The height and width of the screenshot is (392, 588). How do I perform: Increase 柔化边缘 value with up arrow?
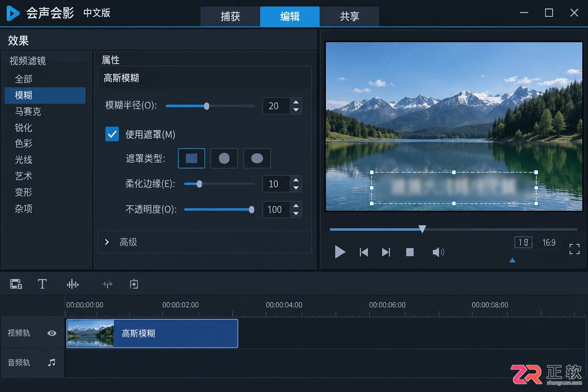[x=296, y=180]
